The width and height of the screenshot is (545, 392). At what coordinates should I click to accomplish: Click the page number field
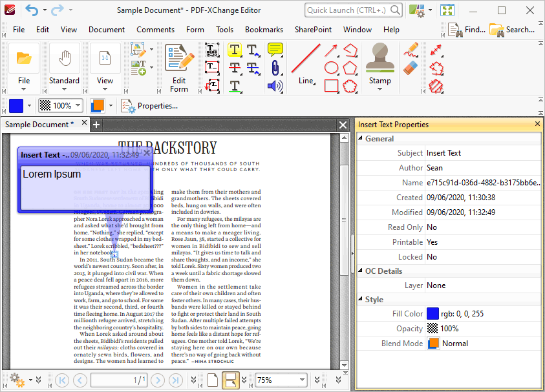point(119,380)
